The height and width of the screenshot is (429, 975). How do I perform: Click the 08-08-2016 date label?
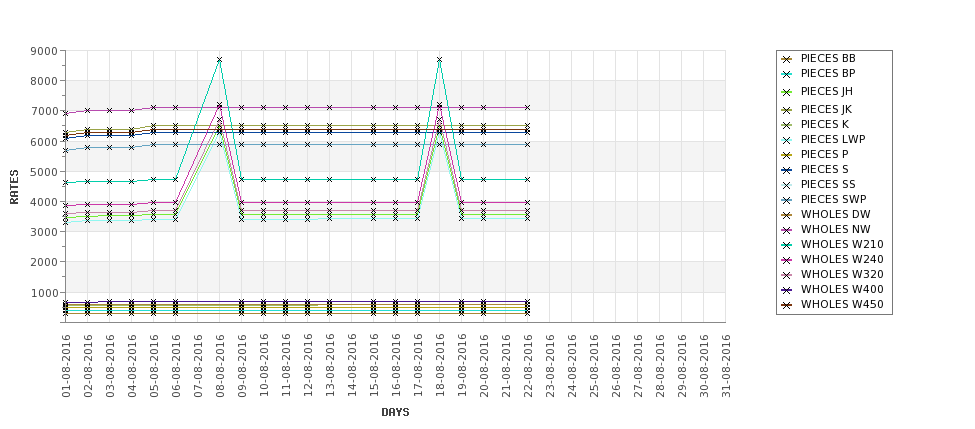coord(219,366)
